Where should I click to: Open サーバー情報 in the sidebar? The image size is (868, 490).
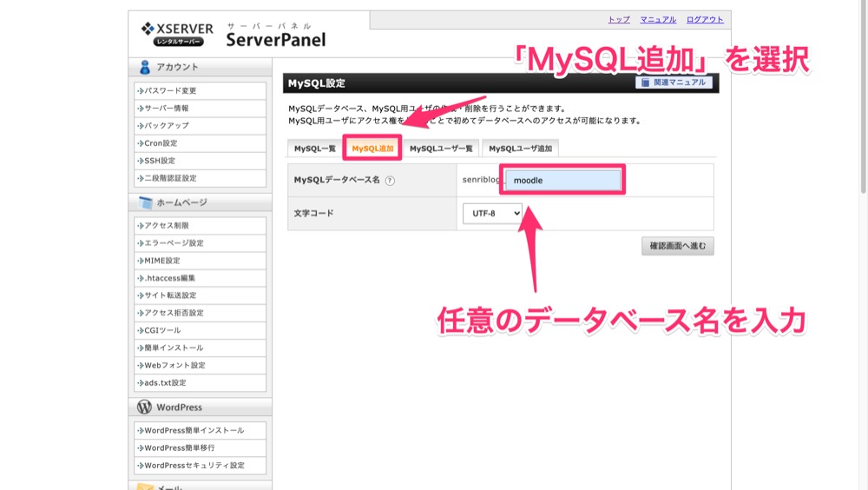200,108
